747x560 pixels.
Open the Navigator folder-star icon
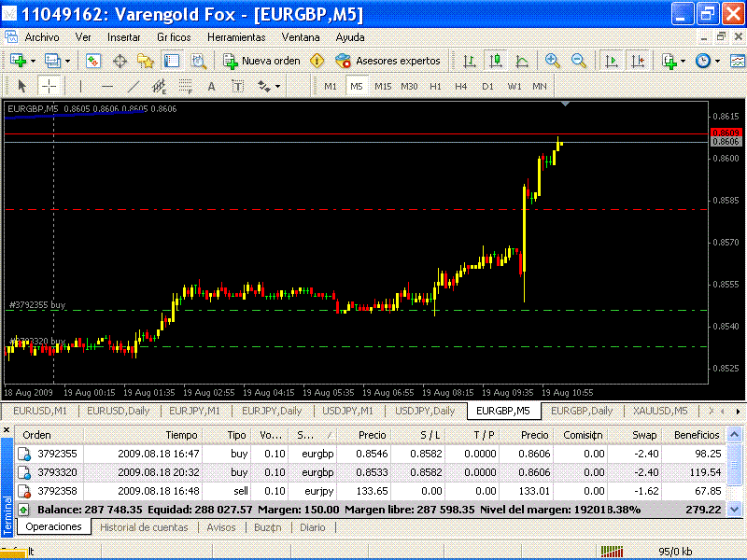pyautogui.click(x=146, y=61)
